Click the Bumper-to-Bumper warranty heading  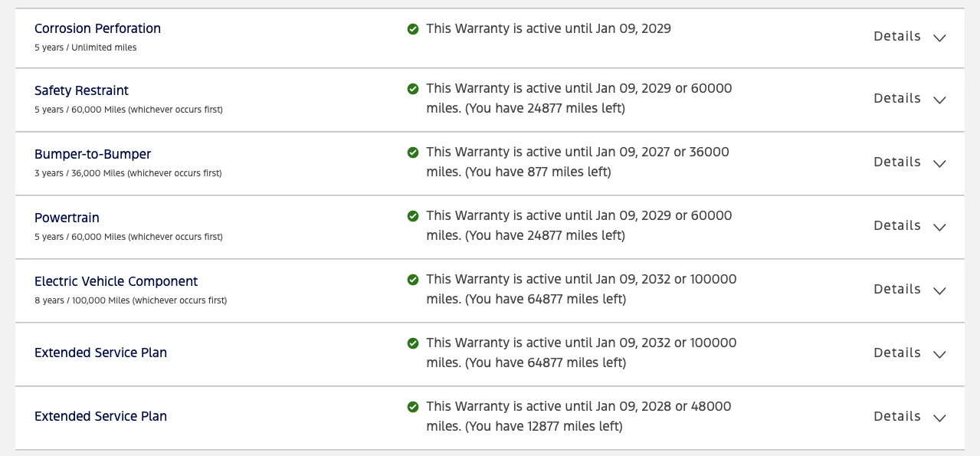[x=93, y=154]
